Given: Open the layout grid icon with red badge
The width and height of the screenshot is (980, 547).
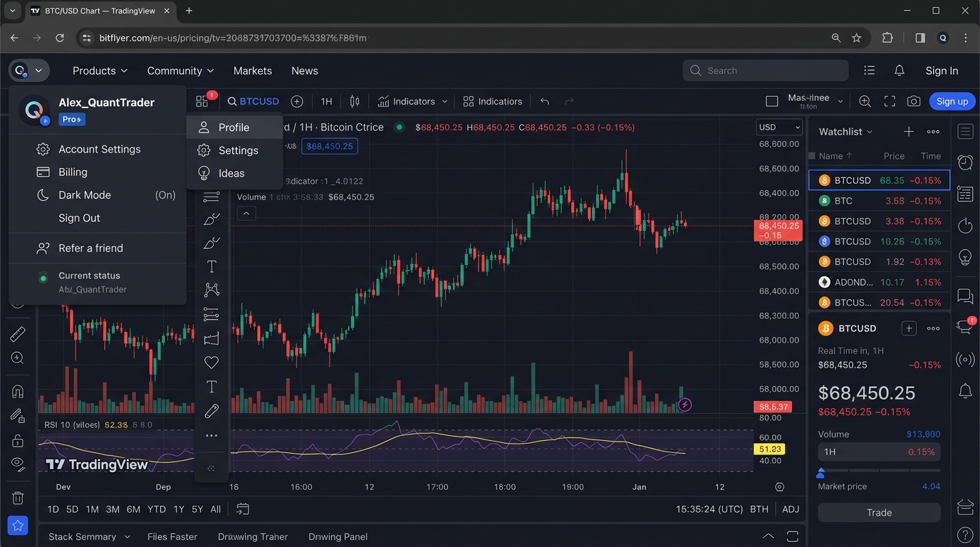Looking at the screenshot, I should click(x=203, y=101).
